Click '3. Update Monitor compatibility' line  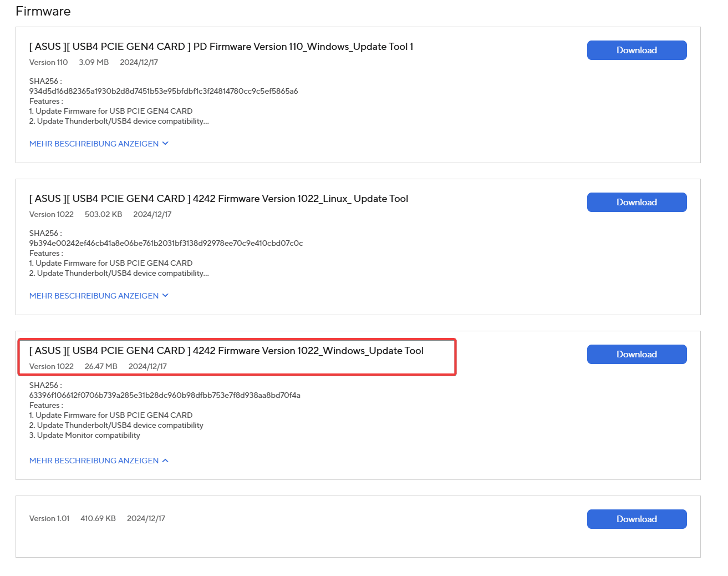pos(85,435)
